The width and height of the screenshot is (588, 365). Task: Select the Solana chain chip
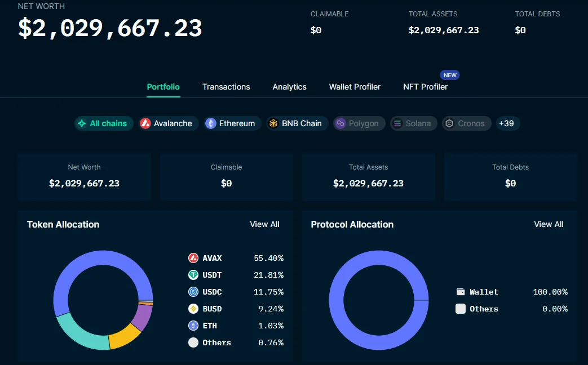coord(413,123)
